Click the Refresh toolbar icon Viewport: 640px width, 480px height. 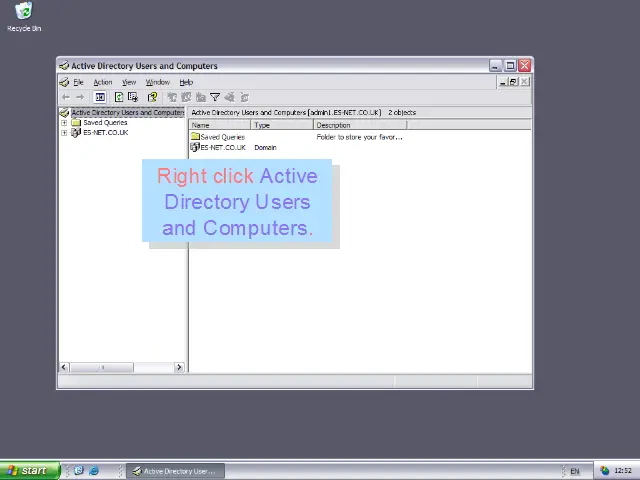point(119,97)
